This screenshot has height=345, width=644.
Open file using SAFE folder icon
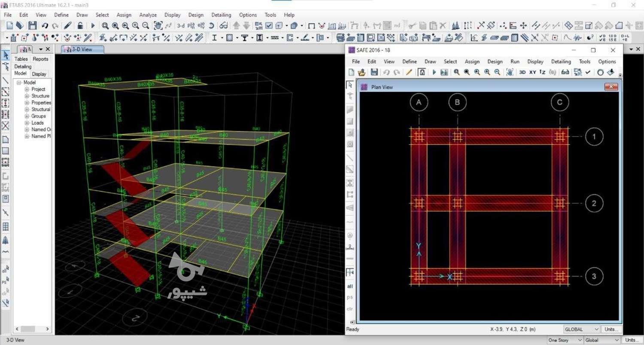click(x=361, y=72)
